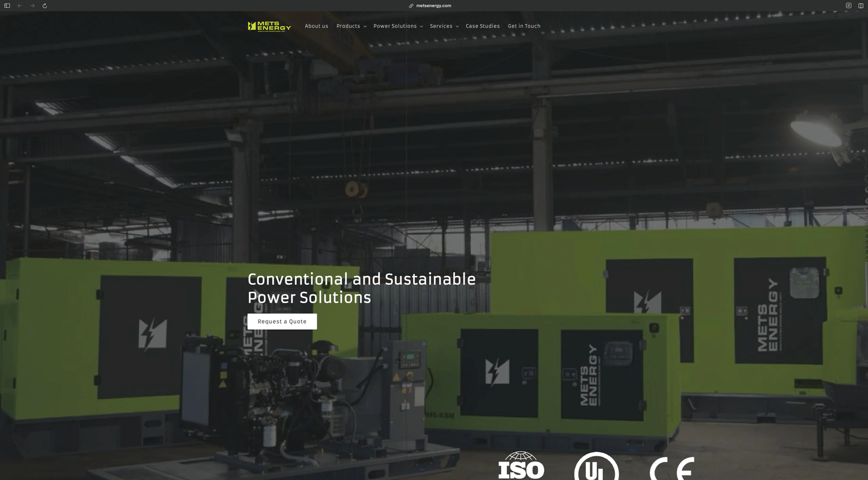868x480 pixels.
Task: Click the split view icon at far right
Action: (x=860, y=6)
